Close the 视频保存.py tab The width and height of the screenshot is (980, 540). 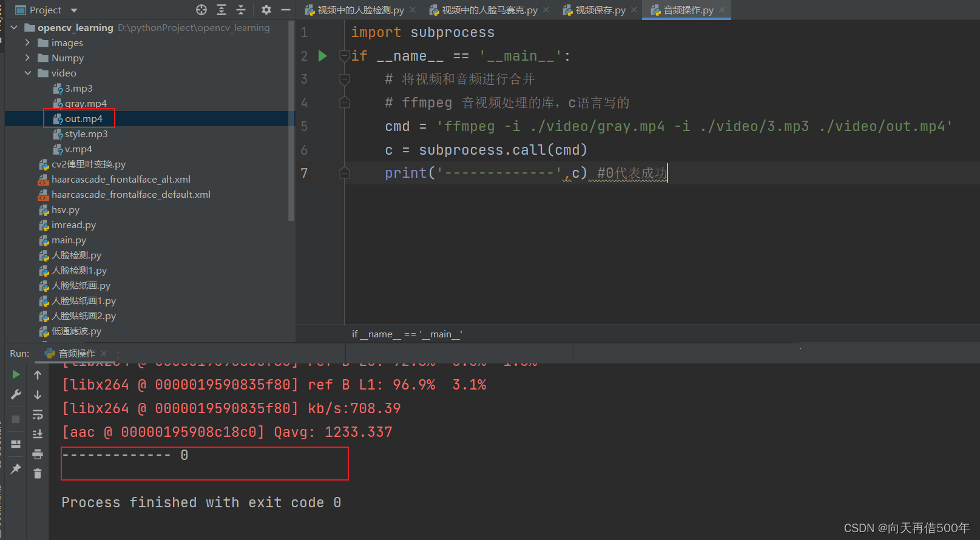[x=634, y=10]
